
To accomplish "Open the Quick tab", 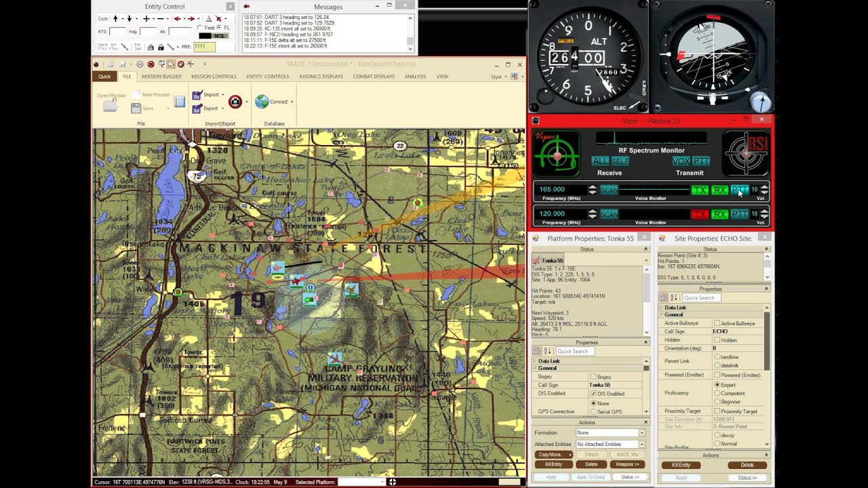I will click(104, 77).
